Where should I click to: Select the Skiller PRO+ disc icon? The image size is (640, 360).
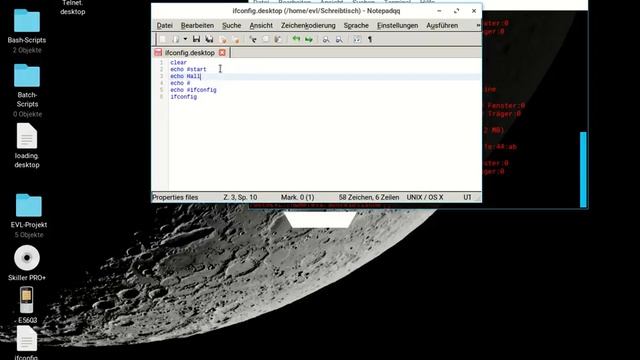[27, 258]
